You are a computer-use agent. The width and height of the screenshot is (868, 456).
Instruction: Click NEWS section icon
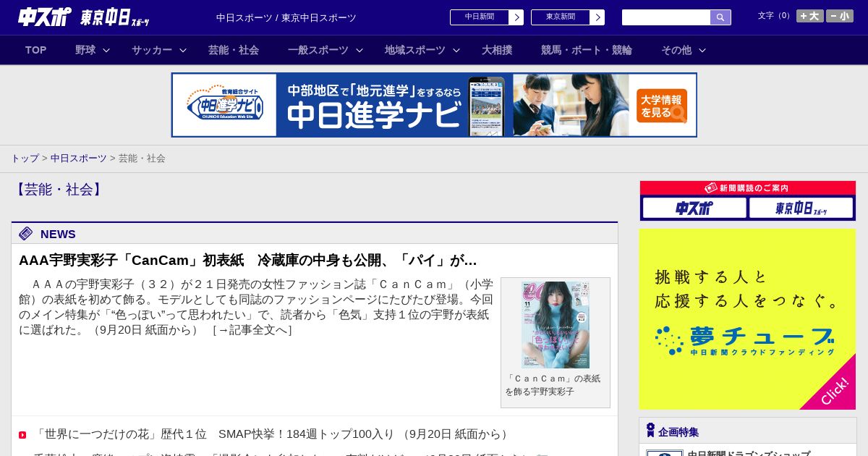pyautogui.click(x=26, y=234)
